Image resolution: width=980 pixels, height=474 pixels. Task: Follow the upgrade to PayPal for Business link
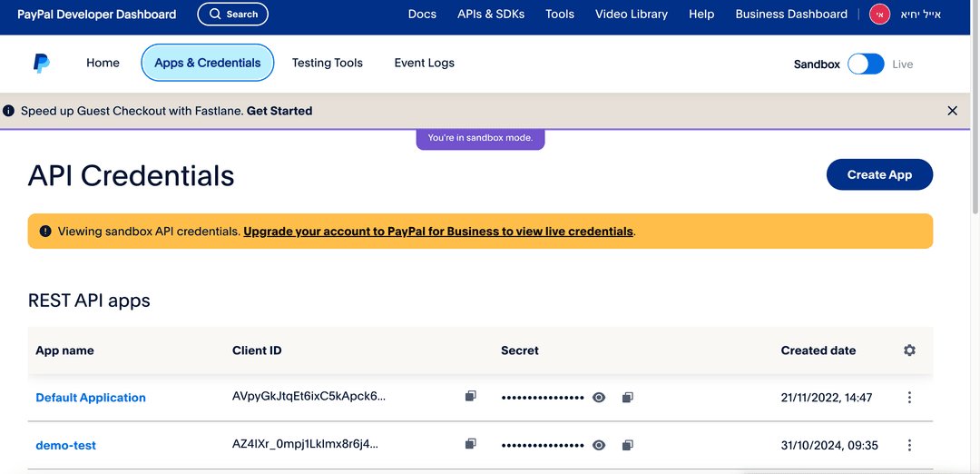[x=438, y=232]
